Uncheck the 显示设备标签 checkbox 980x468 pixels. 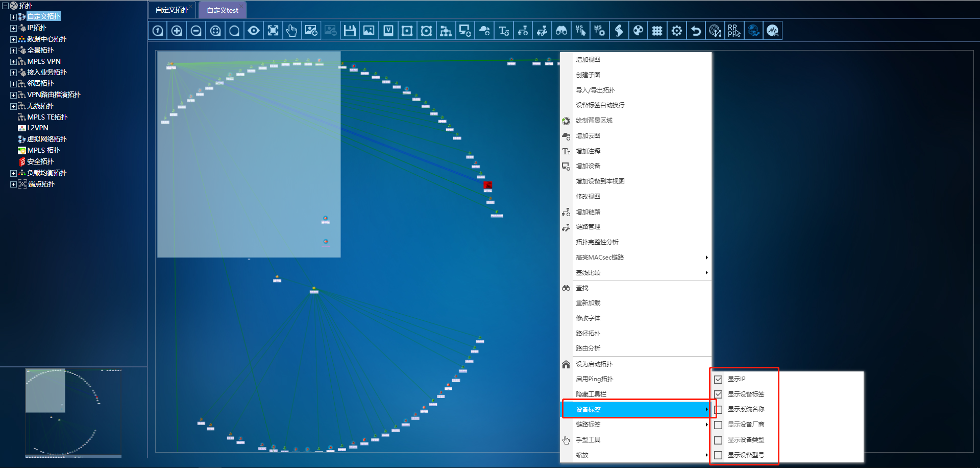click(x=718, y=394)
